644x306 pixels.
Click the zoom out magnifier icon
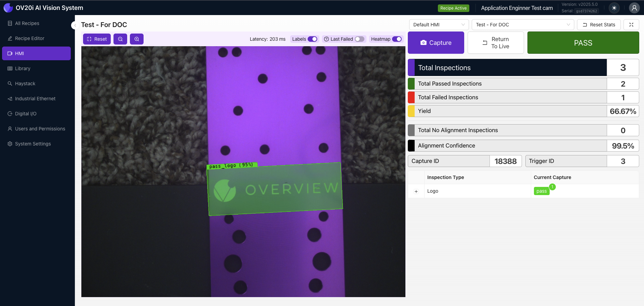pyautogui.click(x=120, y=39)
